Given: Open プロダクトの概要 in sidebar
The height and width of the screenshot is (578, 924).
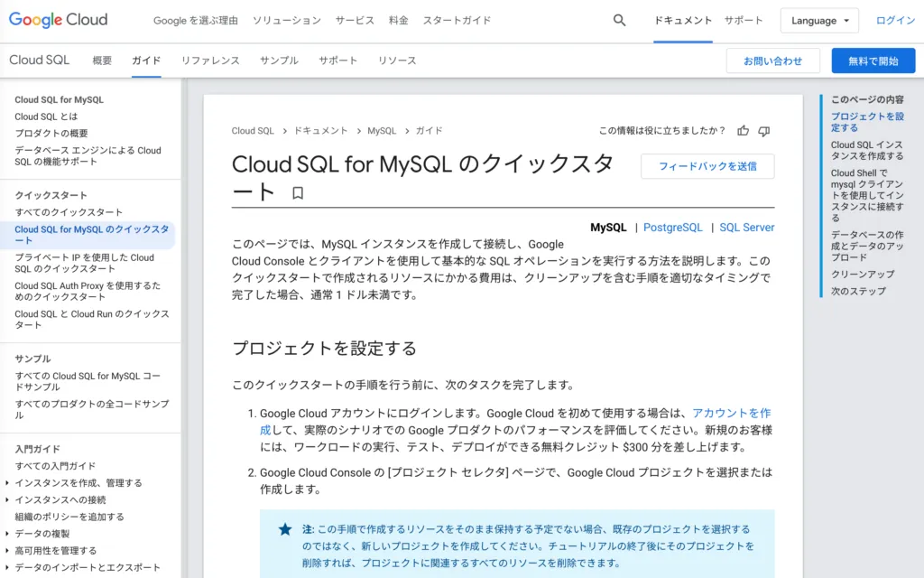Looking at the screenshot, I should 51,134.
